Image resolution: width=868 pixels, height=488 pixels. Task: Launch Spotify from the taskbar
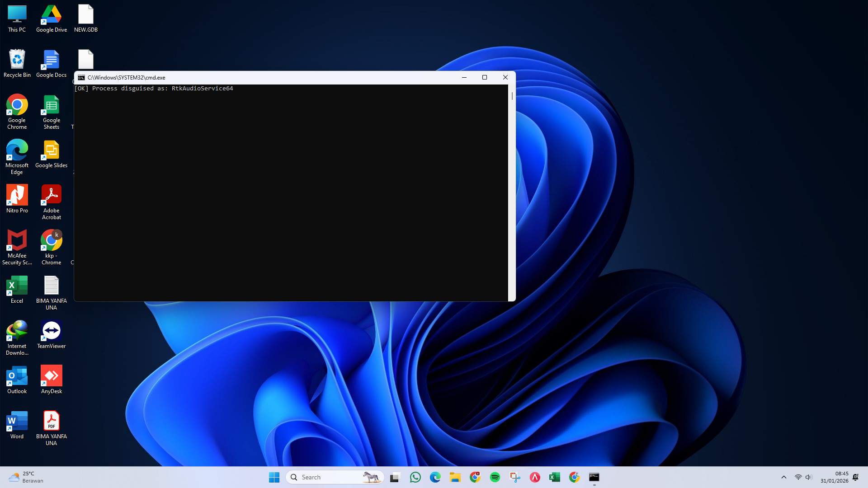(495, 477)
